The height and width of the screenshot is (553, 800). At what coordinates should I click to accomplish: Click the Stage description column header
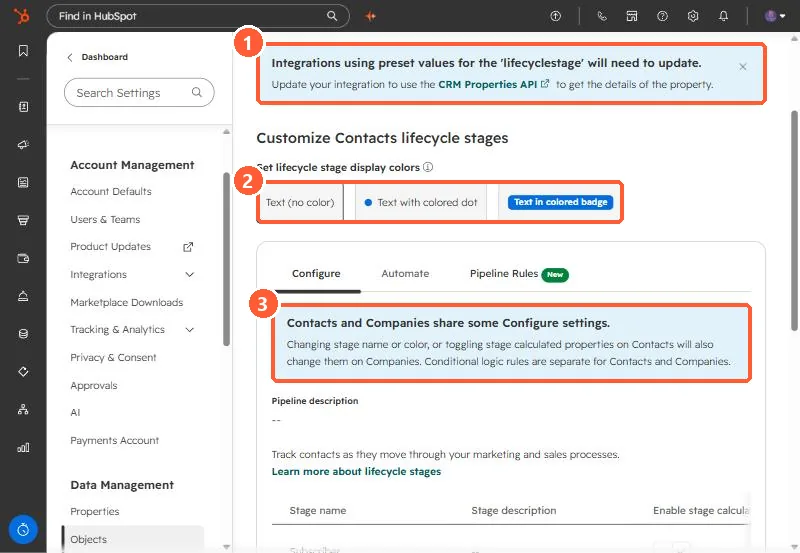click(x=514, y=511)
